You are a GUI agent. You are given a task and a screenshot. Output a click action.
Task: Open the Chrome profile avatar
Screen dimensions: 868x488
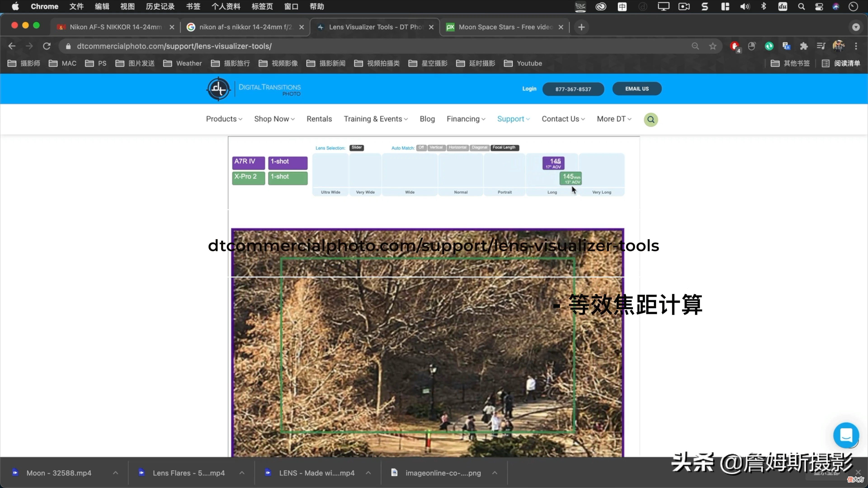pos(838,46)
